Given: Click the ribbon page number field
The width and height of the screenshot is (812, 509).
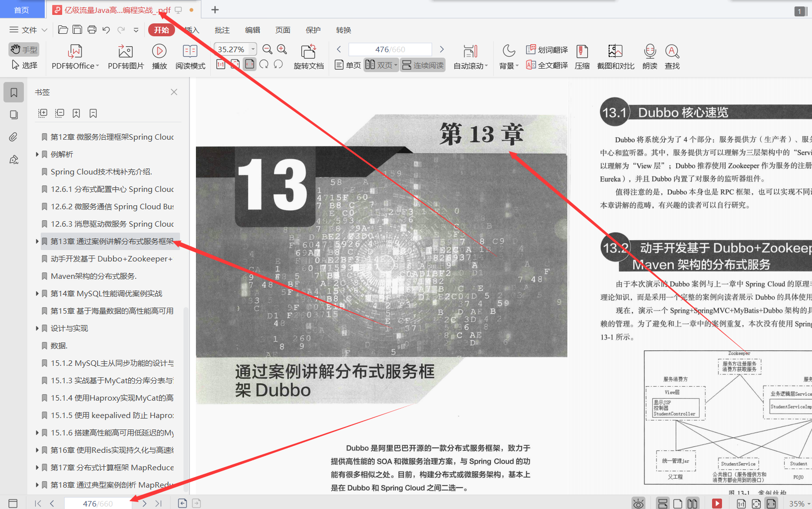Looking at the screenshot, I should [390, 49].
